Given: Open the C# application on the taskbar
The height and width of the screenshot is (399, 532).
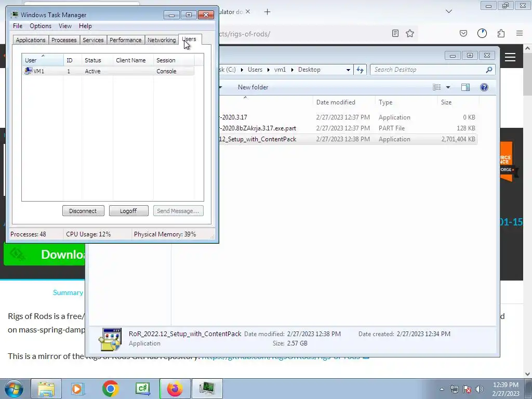Looking at the screenshot, I should pos(143,389).
